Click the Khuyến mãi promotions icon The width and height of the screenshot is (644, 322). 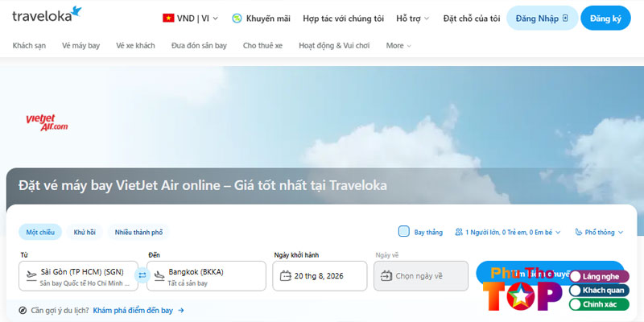point(237,18)
